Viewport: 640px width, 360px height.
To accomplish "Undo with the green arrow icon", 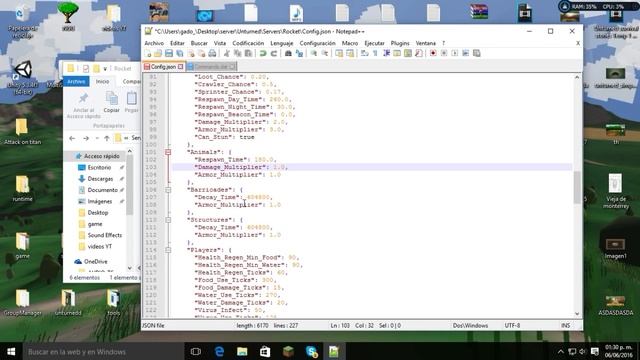I will pyautogui.click(x=263, y=53).
